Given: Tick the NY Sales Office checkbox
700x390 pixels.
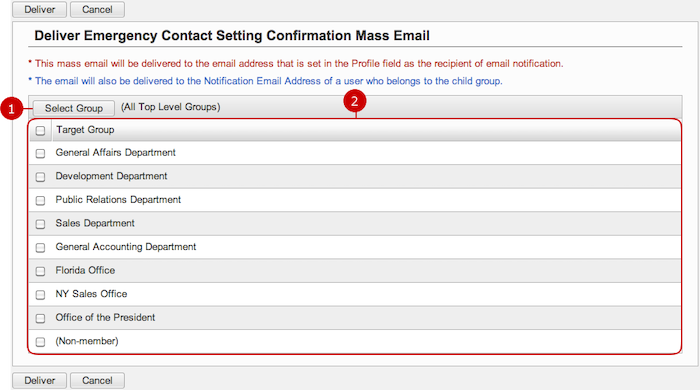Looking at the screenshot, I should point(40,295).
